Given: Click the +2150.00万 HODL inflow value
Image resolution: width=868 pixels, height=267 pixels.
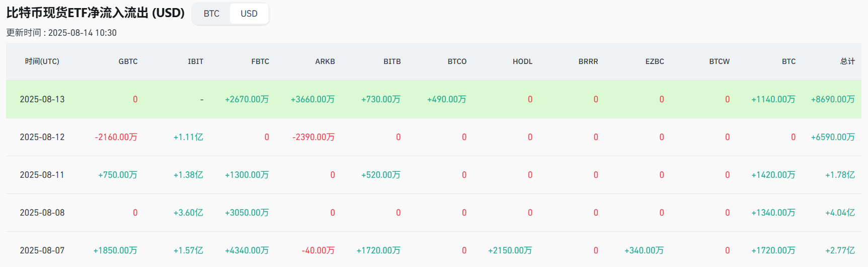Looking at the screenshot, I should click(x=510, y=250).
